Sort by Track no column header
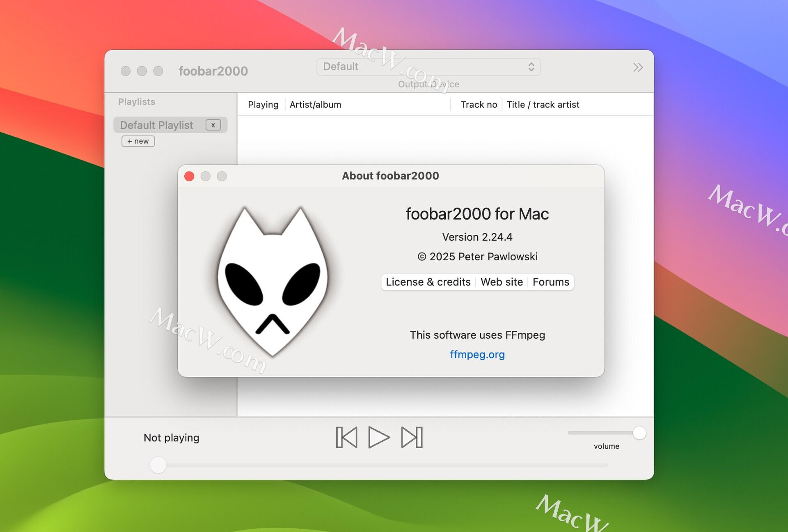 (x=479, y=105)
